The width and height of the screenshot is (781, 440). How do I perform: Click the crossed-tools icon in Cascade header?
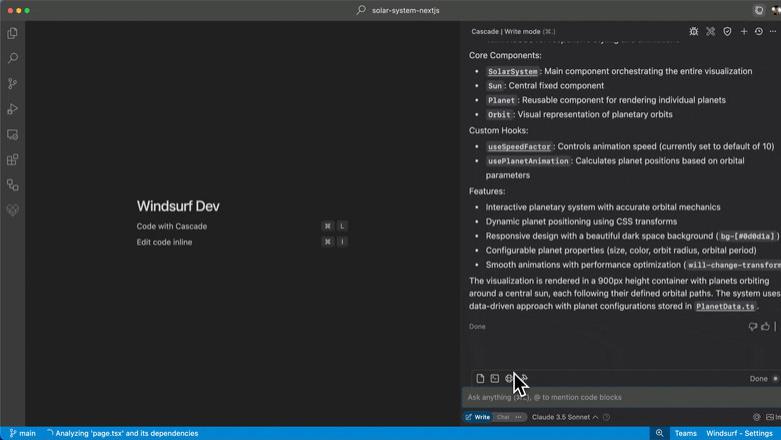[x=710, y=31]
